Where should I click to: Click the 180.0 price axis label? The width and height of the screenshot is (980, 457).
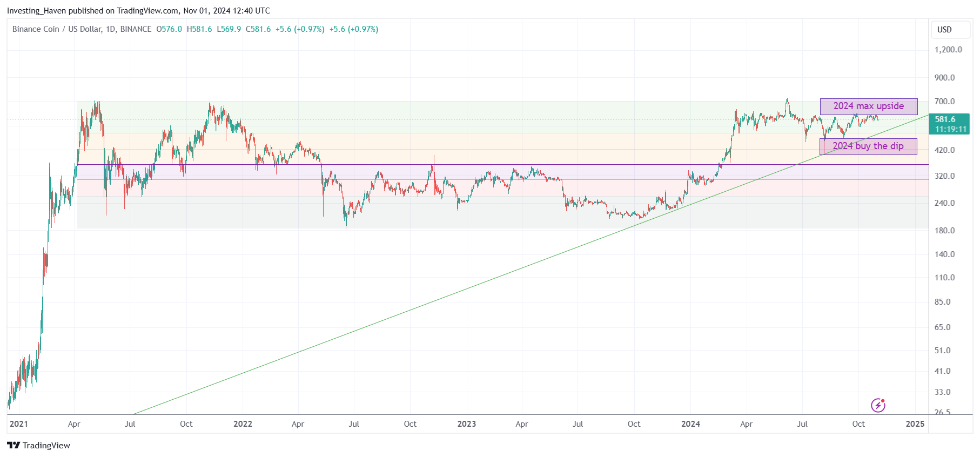tap(945, 231)
